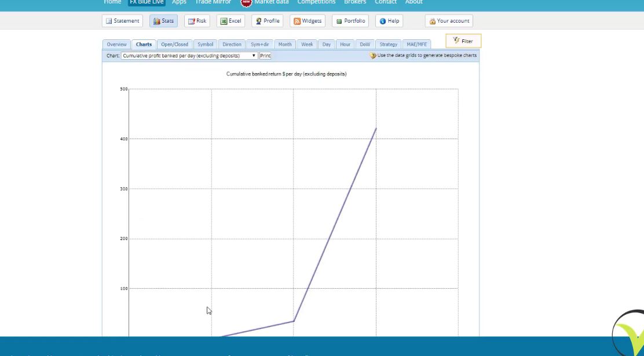Open Your account with lock icon
644x356 pixels.
(x=449, y=21)
